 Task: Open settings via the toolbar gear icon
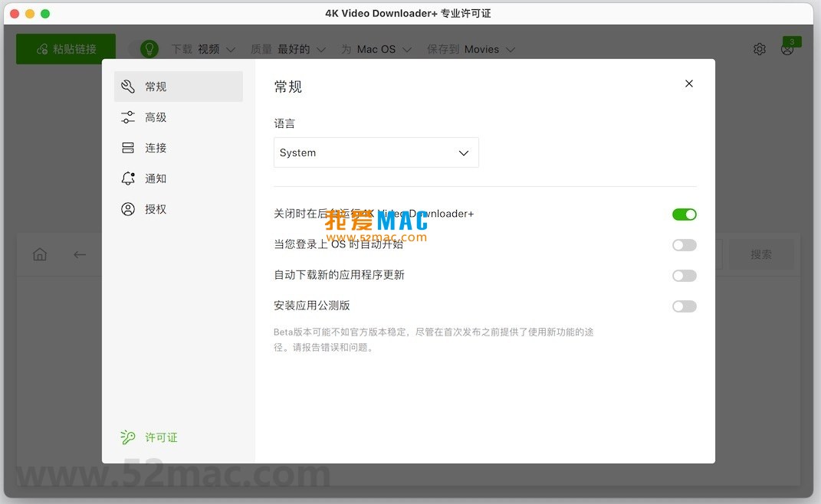click(x=759, y=49)
